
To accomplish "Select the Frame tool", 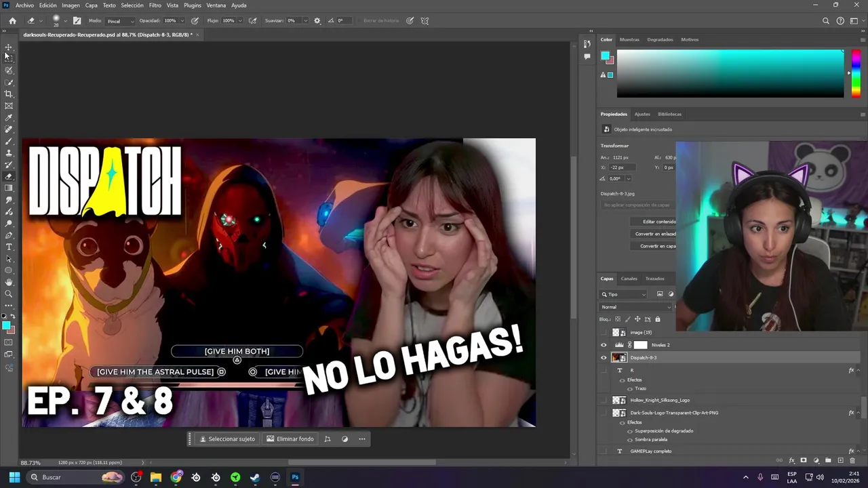I will click(x=9, y=106).
